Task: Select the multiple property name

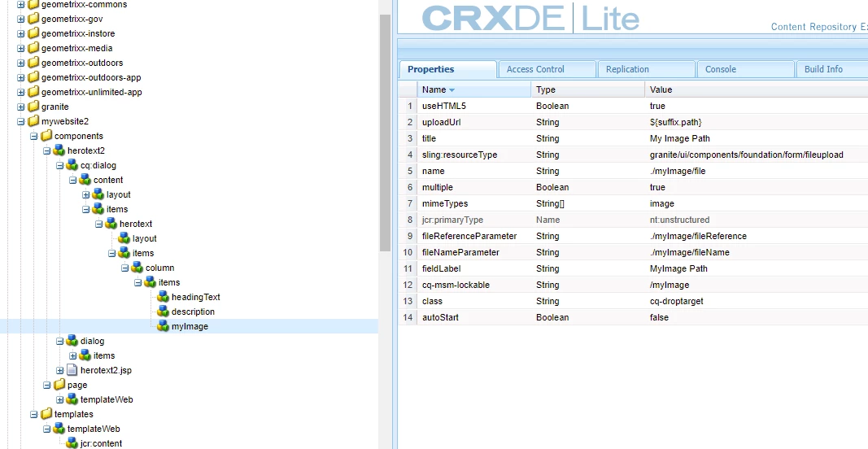Action: [438, 187]
